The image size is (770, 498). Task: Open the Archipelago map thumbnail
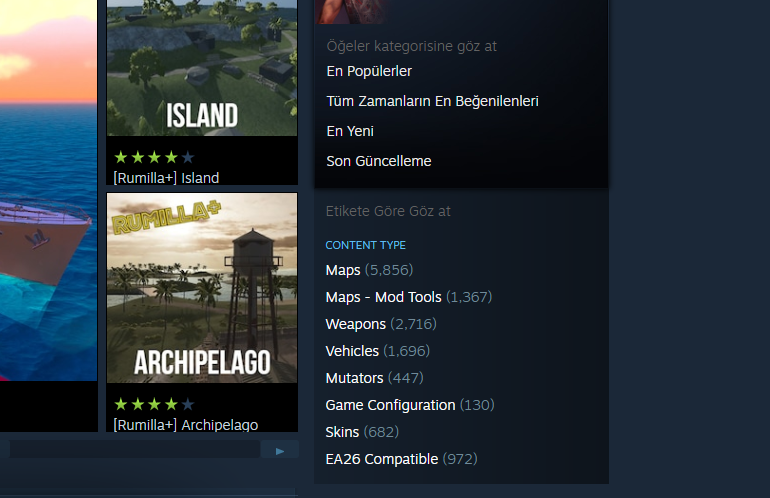pos(202,288)
